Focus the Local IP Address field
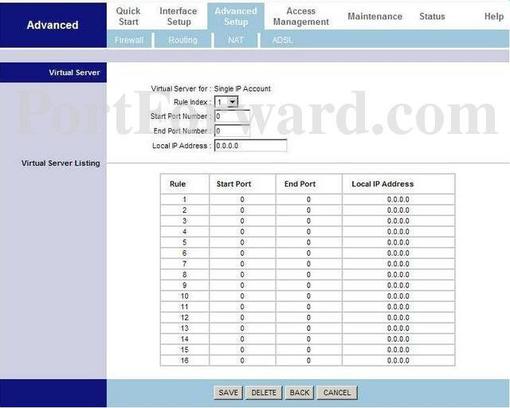This screenshot has width=510, height=408. point(250,146)
